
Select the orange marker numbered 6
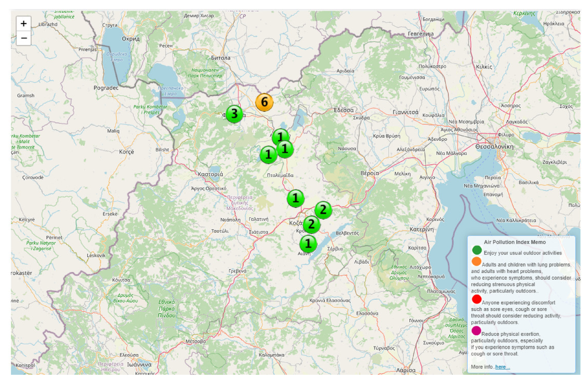(x=264, y=102)
